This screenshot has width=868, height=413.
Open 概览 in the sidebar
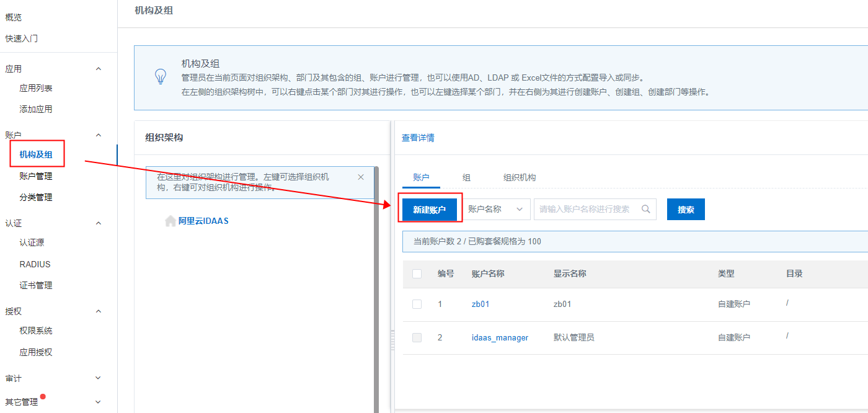pos(13,17)
